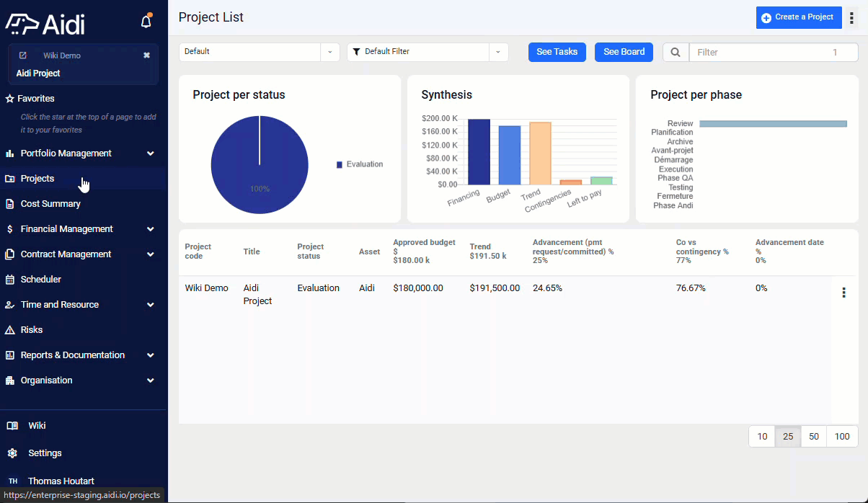Open Thomas Houtart profile
This screenshot has height=503, width=868.
pos(61,481)
